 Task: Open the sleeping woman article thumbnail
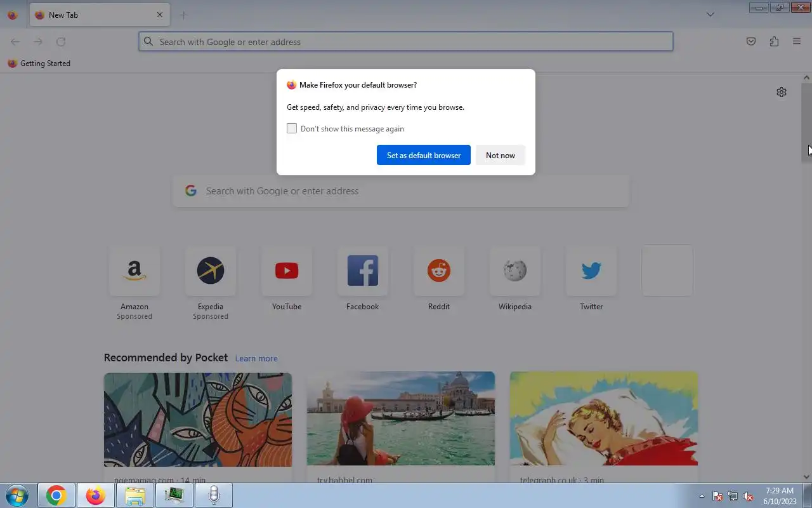[604, 419]
